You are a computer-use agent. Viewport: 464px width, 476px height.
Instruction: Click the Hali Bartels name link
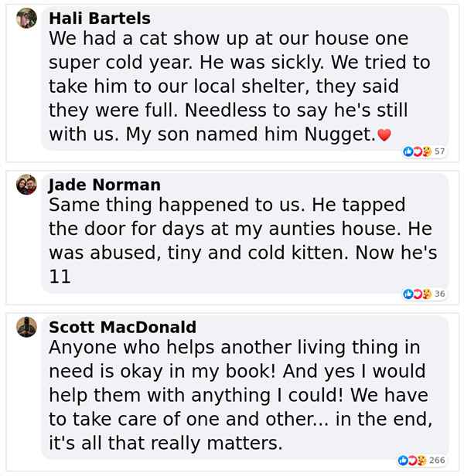click(x=100, y=19)
